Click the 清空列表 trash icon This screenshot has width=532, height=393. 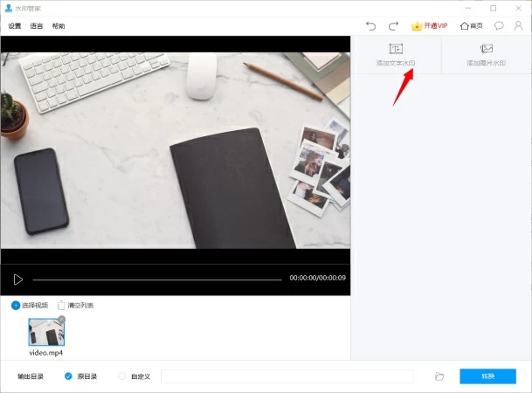point(61,306)
